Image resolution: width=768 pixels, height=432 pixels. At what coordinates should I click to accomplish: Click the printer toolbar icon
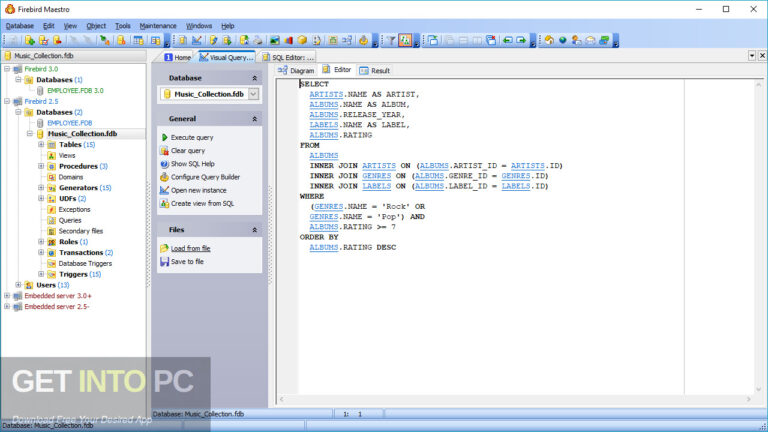[258, 40]
